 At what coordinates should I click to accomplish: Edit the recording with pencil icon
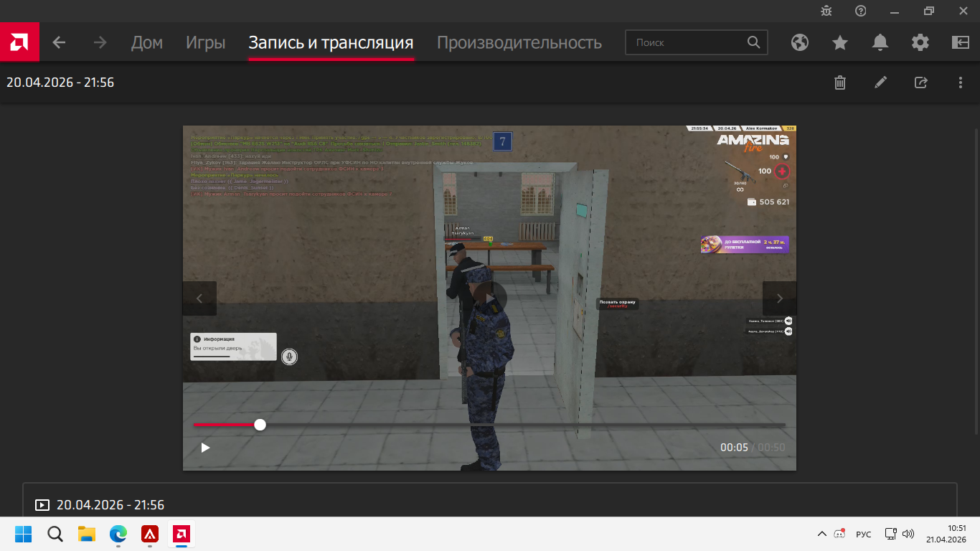pyautogui.click(x=880, y=83)
